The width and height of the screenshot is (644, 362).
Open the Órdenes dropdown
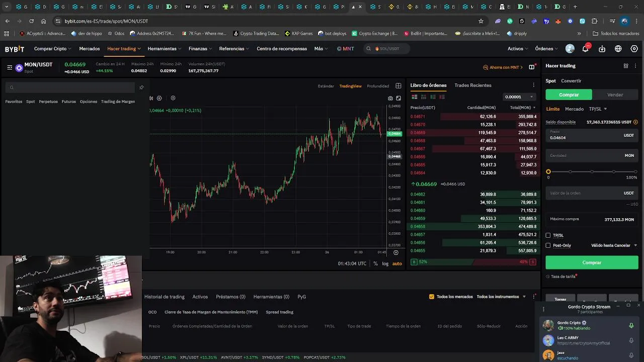pos(546,49)
